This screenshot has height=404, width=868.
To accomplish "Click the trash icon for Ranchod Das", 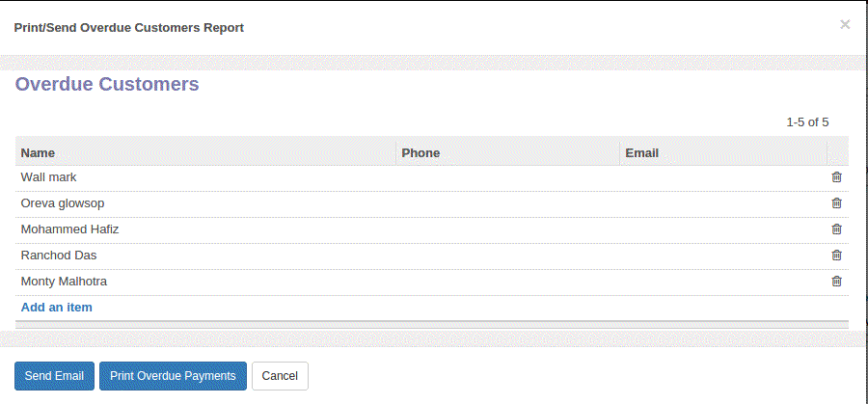I will pos(836,256).
